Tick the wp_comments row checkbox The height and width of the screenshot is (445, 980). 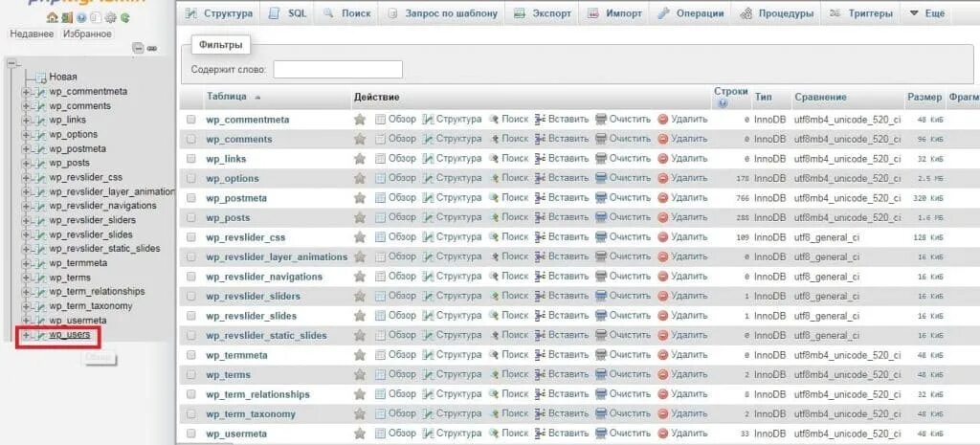pos(191,139)
